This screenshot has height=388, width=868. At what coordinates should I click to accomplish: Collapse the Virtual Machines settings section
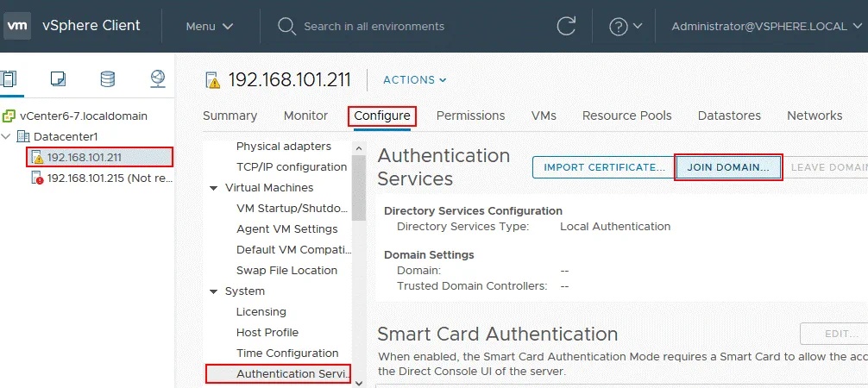(x=213, y=188)
